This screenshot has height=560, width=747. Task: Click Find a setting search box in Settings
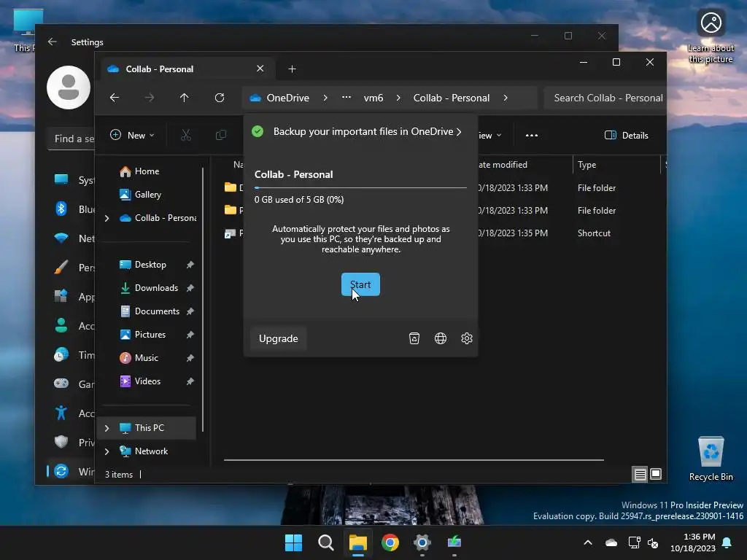click(72, 139)
